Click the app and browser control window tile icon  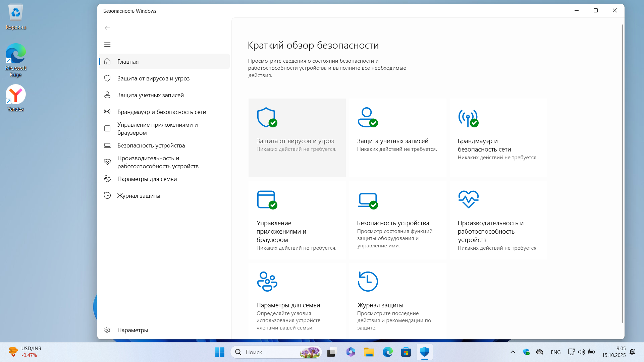pos(266,199)
